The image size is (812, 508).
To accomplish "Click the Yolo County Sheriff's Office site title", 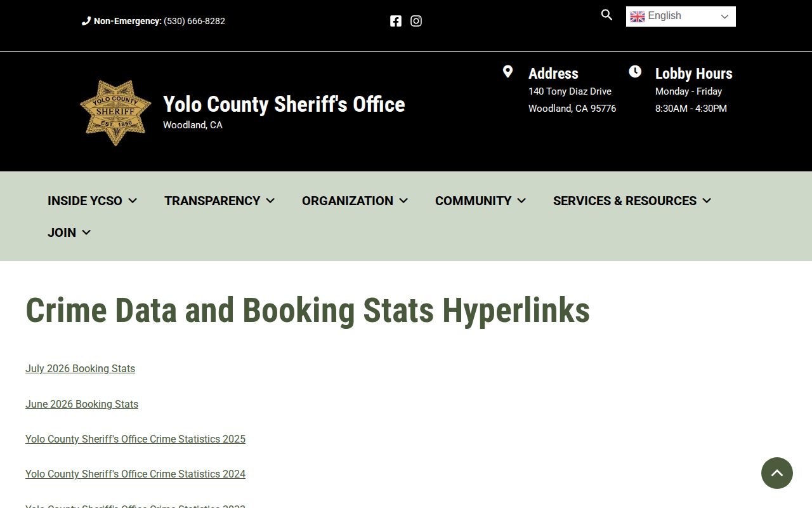I will pyautogui.click(x=284, y=104).
